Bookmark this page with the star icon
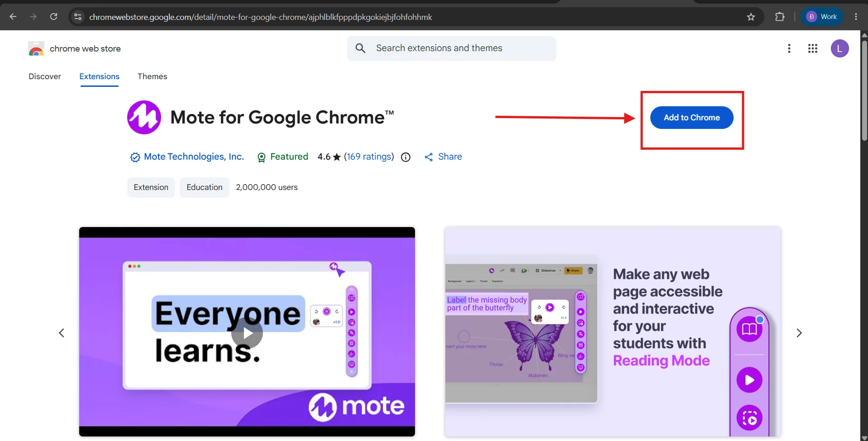The width and height of the screenshot is (868, 441). coord(751,17)
